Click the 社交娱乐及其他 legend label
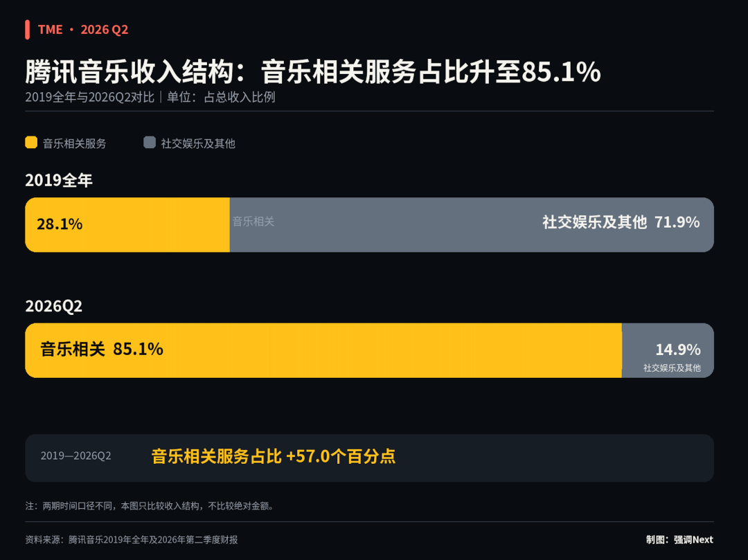 (x=198, y=143)
